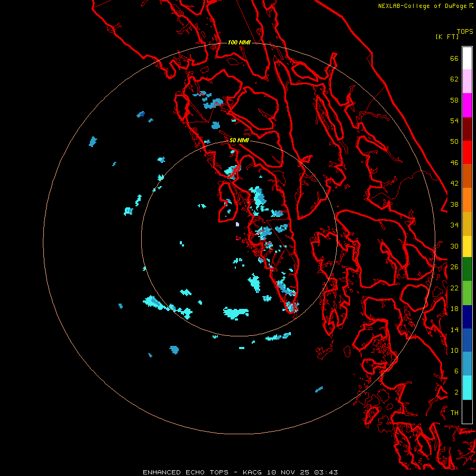Click the magenta swatch in the TOPS legend
The height and width of the screenshot is (476, 476).
pyautogui.click(x=467, y=105)
